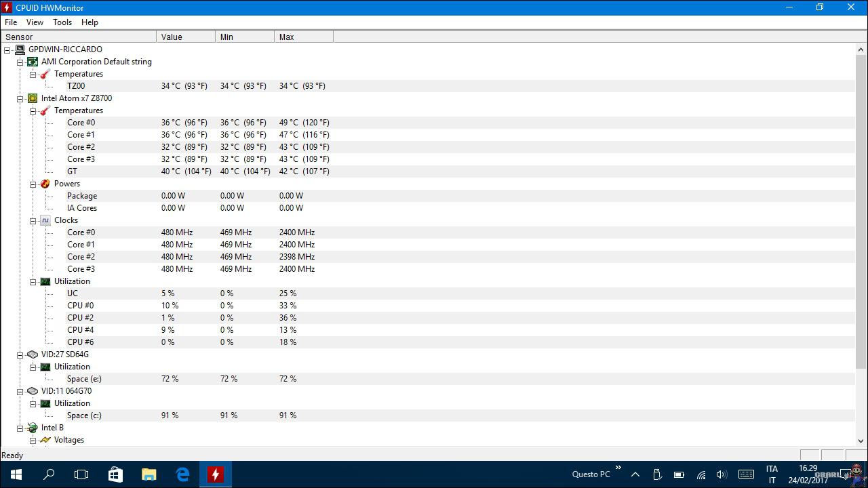
Task: Collapse the VID:27 SD64G node
Action: (x=20, y=354)
